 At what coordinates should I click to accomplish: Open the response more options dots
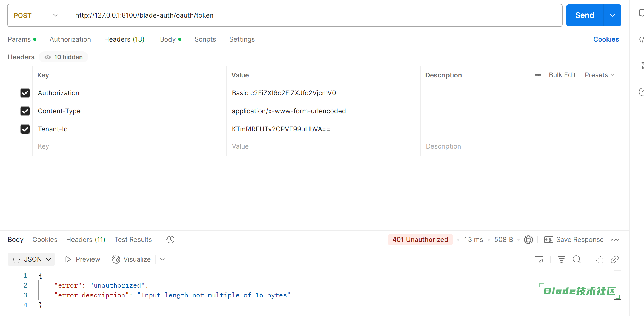[x=615, y=240]
